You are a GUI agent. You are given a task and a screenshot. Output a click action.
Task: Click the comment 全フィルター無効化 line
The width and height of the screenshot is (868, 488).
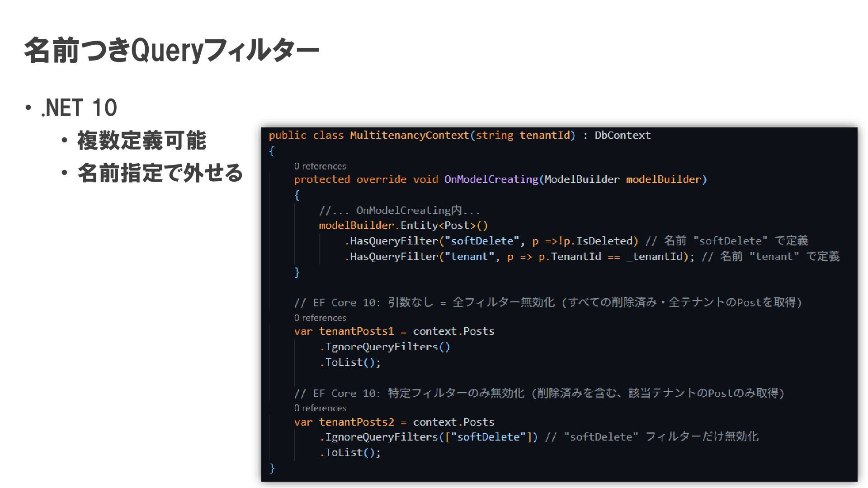[x=547, y=302]
